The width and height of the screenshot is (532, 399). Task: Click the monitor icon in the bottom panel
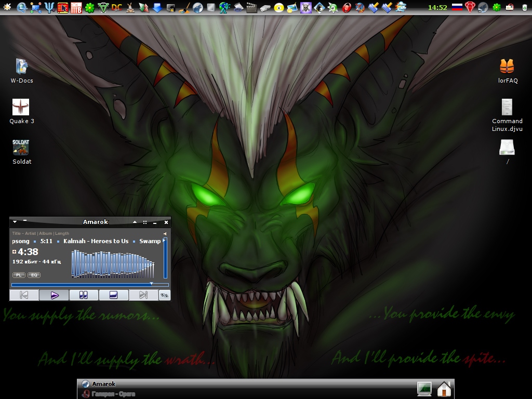(424, 389)
